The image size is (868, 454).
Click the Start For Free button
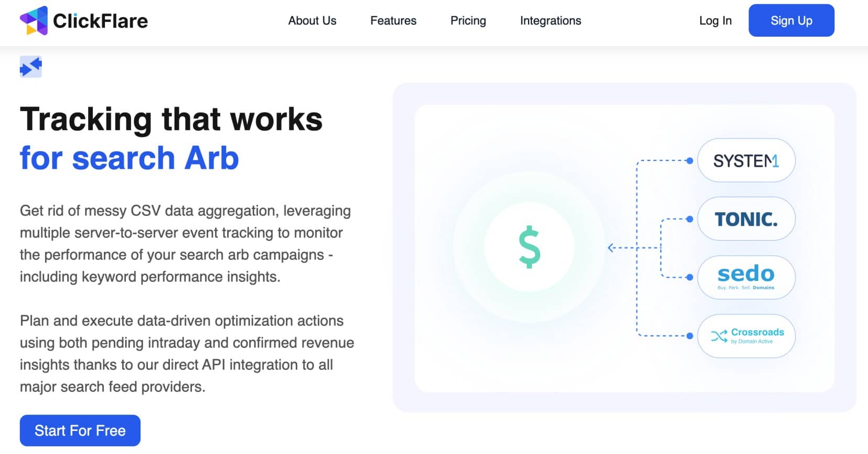pos(80,430)
